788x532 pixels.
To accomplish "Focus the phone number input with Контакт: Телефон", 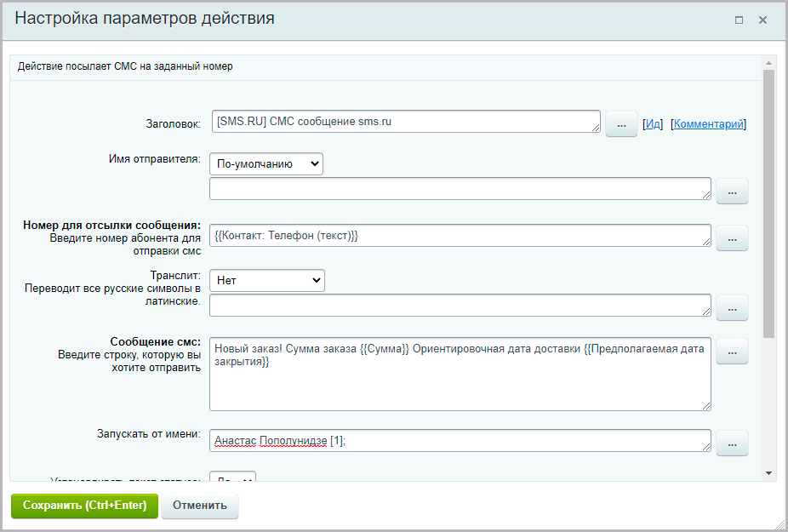I will pos(460,236).
